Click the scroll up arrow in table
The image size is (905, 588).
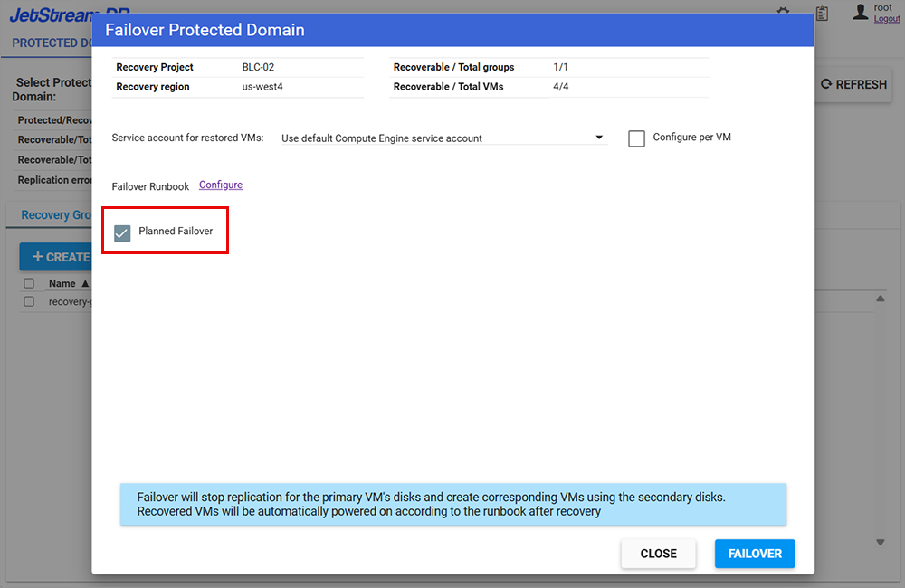(x=881, y=299)
